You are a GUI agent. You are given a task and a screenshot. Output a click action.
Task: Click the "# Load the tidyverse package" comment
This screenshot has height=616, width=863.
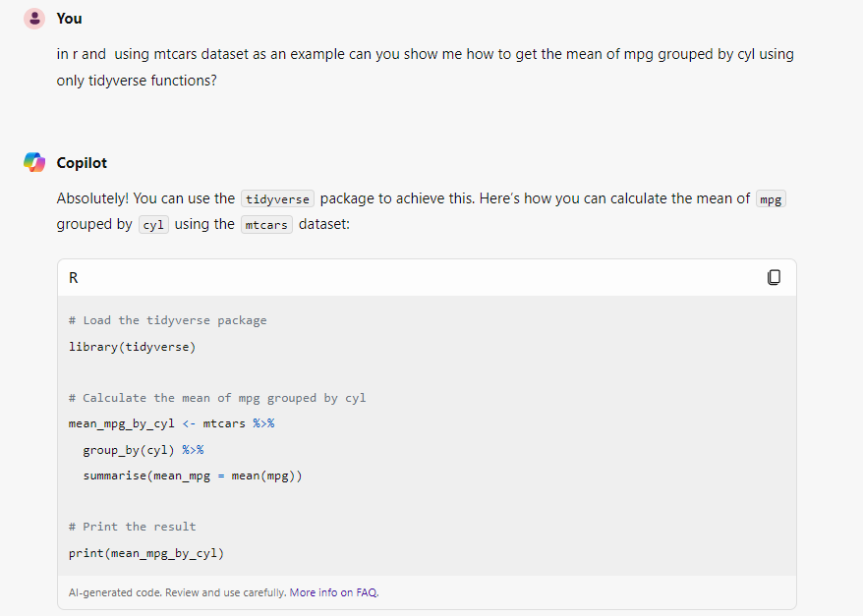point(167,320)
